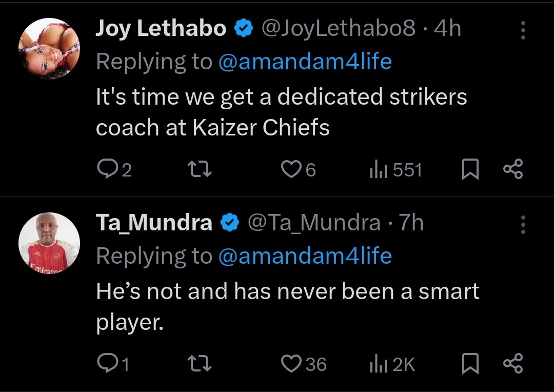Bookmark Joy Lethabo's tweet
The width and height of the screenshot is (554, 392).
(x=470, y=170)
